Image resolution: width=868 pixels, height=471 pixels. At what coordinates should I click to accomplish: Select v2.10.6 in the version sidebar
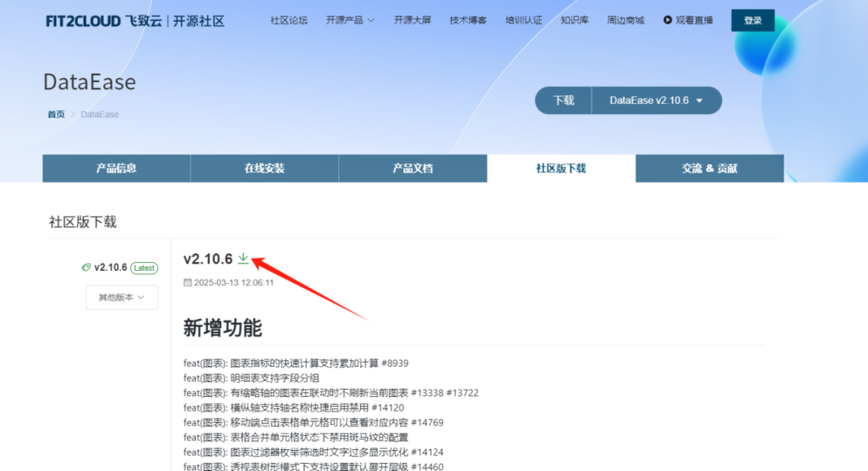tap(111, 268)
